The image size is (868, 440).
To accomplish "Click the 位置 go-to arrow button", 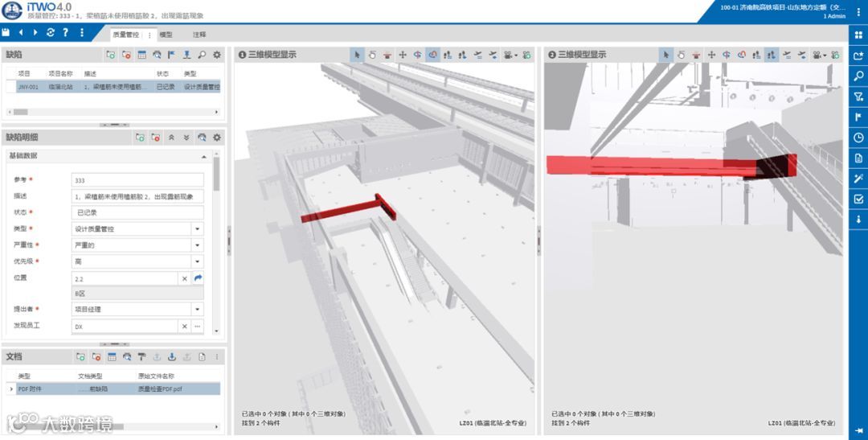I will pyautogui.click(x=199, y=278).
